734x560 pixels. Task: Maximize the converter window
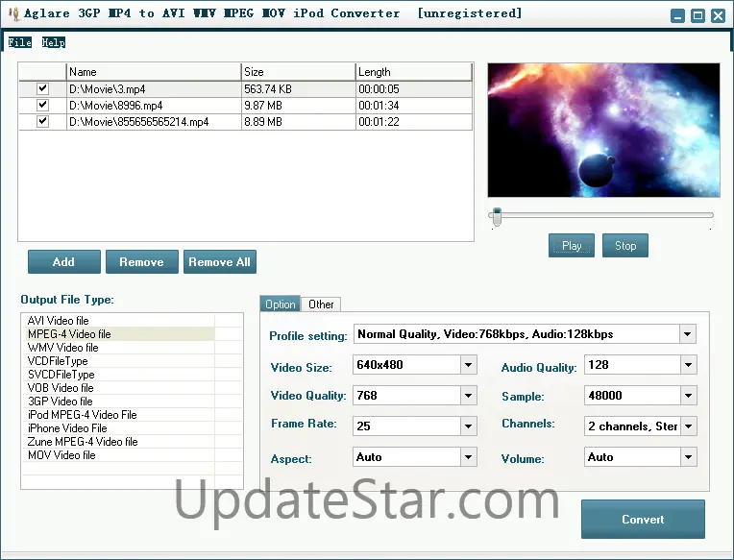point(697,16)
